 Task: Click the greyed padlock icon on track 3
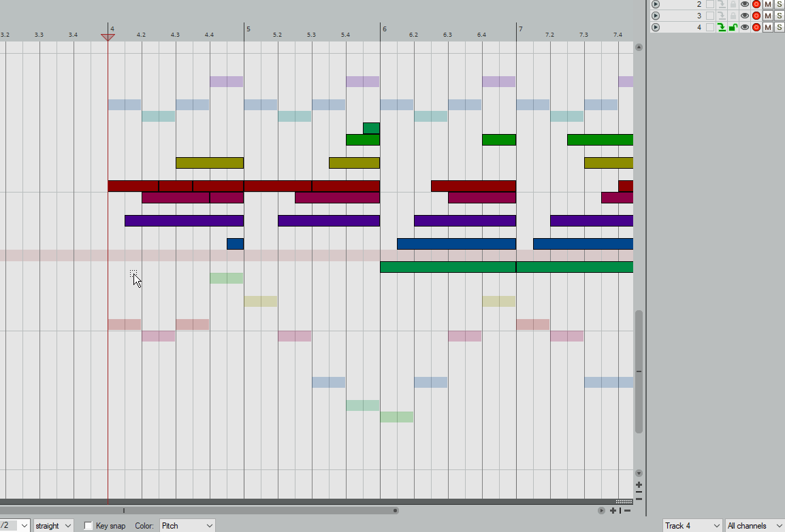click(x=733, y=16)
